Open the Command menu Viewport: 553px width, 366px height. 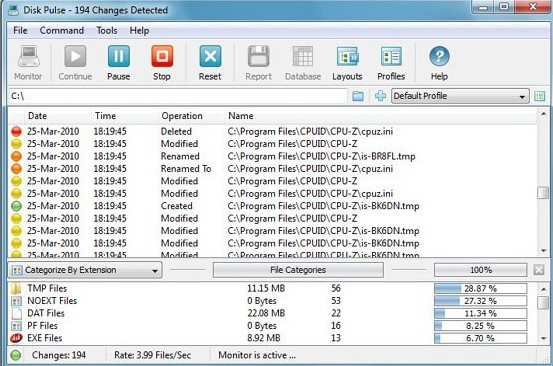[62, 31]
